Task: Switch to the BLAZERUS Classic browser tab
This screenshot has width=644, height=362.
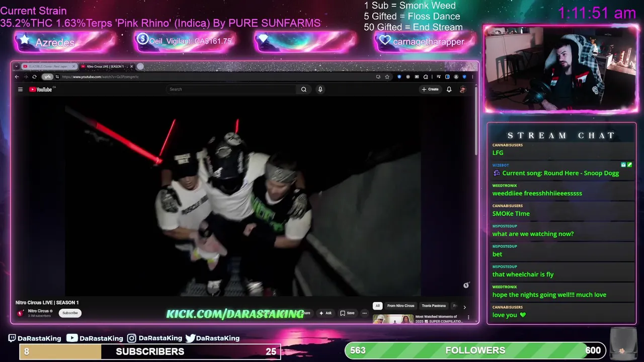Action: (46, 66)
